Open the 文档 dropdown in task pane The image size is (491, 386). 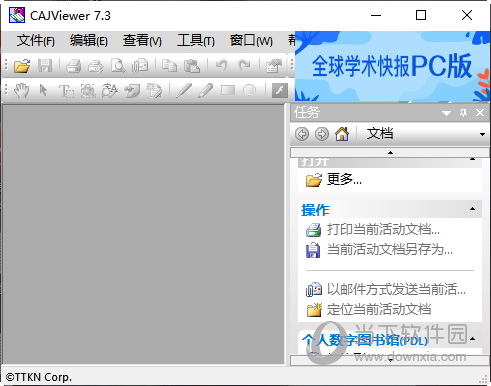click(482, 134)
